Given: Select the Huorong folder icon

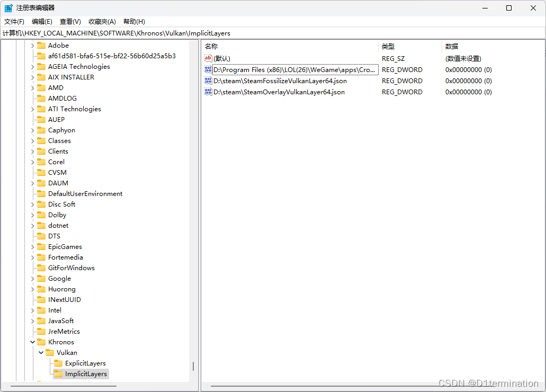Looking at the screenshot, I should tap(41, 289).
